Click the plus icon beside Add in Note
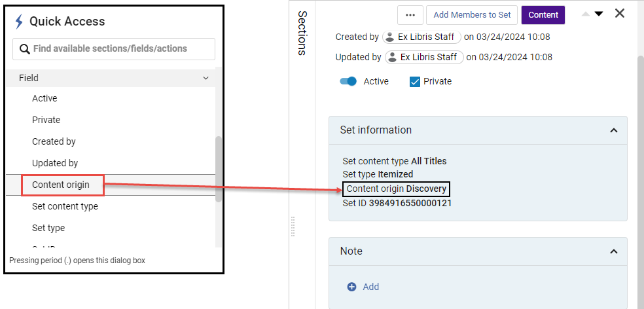The width and height of the screenshot is (644, 309). pos(351,287)
